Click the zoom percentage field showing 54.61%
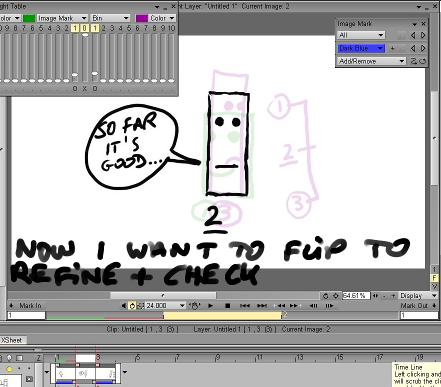441x387 pixels. pyautogui.click(x=356, y=296)
